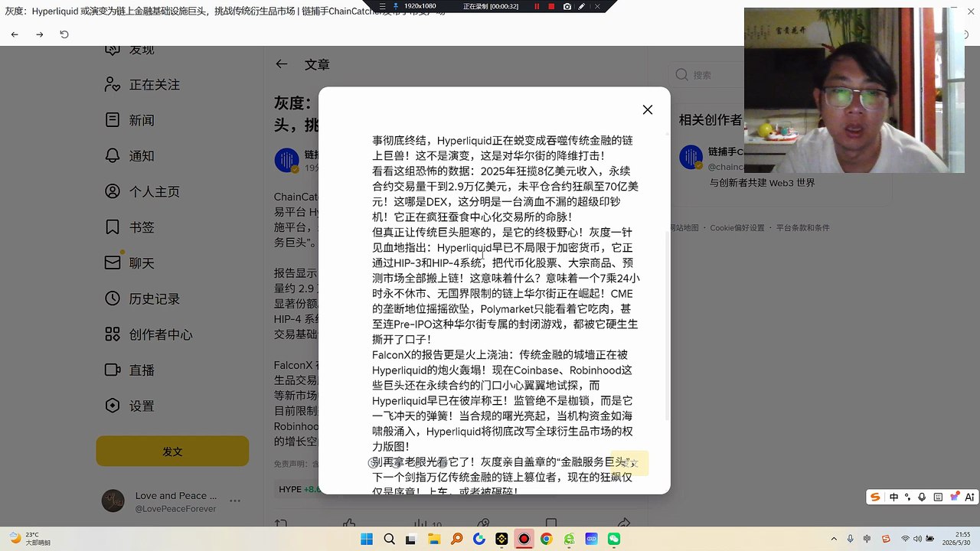Toggle IME microphone voice input

pyautogui.click(x=923, y=497)
